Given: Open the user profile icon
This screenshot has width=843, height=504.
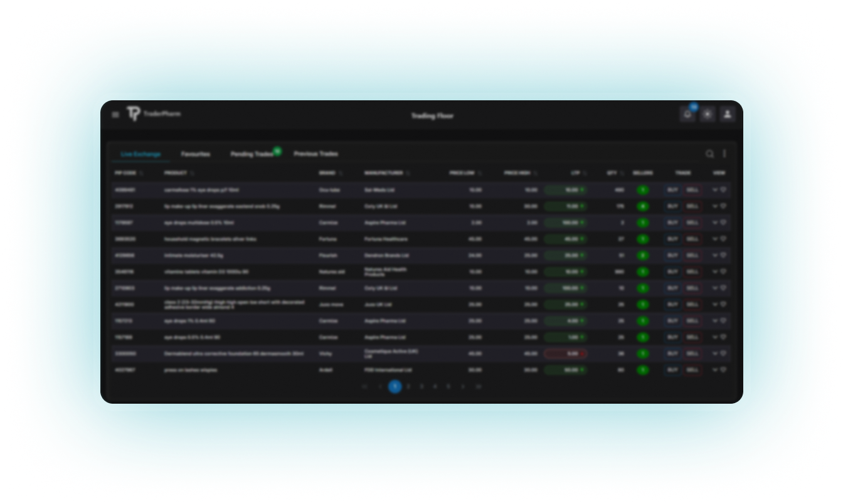Looking at the screenshot, I should pyautogui.click(x=727, y=114).
